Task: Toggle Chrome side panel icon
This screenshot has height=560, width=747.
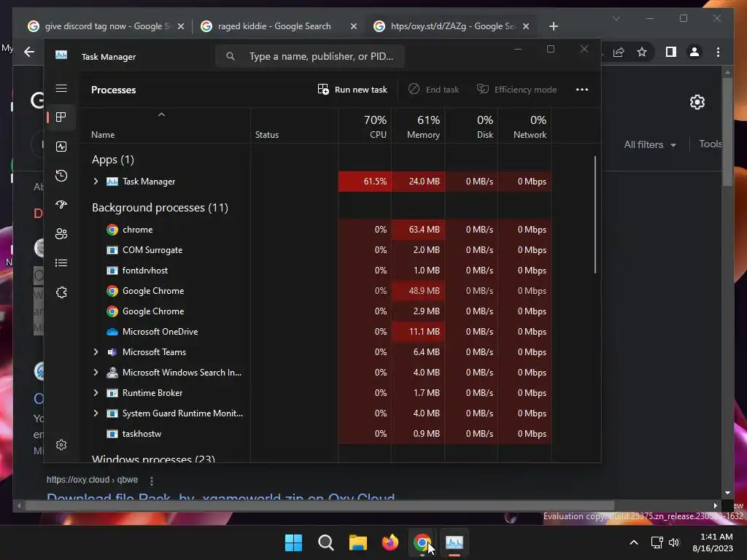Action: point(671,52)
